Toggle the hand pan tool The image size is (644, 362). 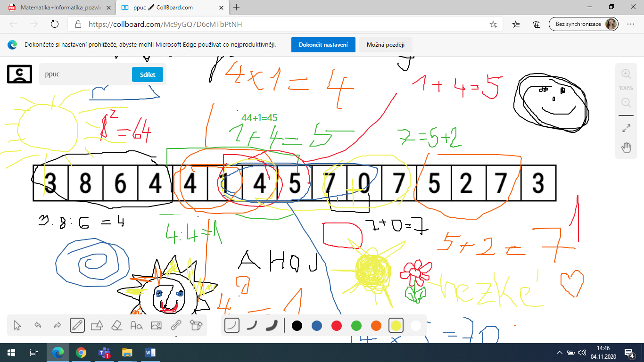tap(626, 148)
